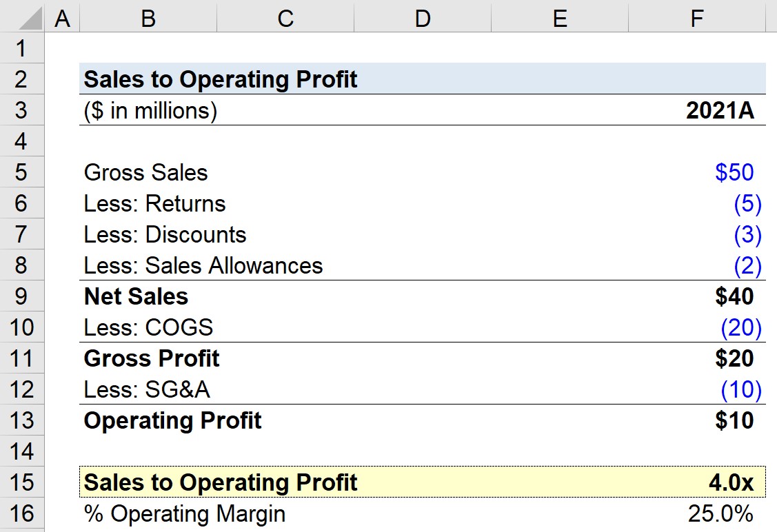Select the $20 Gross Profit value
Image resolution: width=777 pixels, height=532 pixels.
click(x=734, y=358)
